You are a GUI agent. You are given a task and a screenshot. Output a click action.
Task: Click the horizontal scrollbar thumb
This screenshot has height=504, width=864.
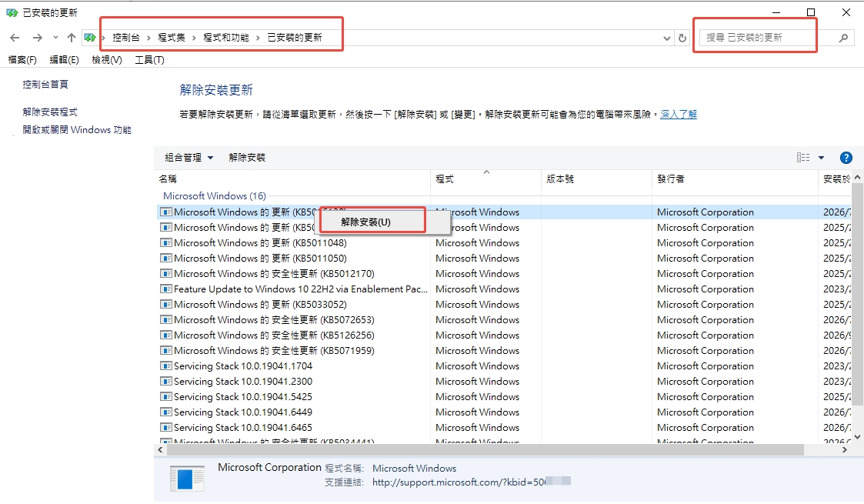[x=485, y=450]
